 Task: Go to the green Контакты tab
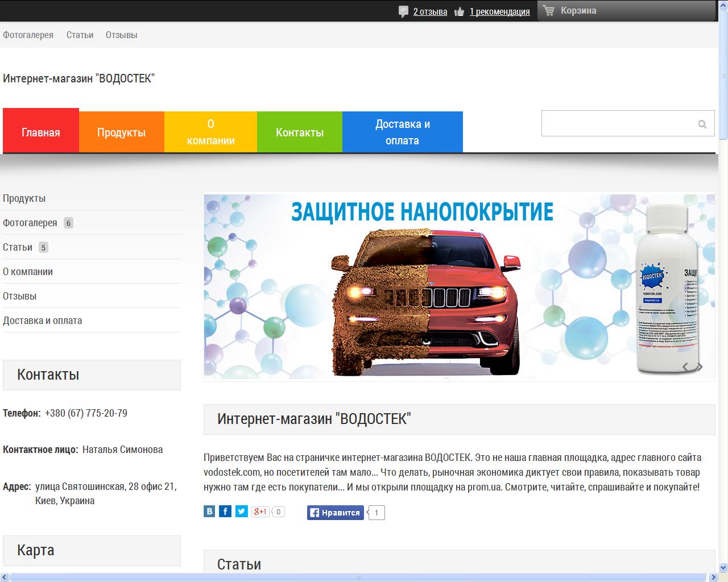click(x=300, y=132)
